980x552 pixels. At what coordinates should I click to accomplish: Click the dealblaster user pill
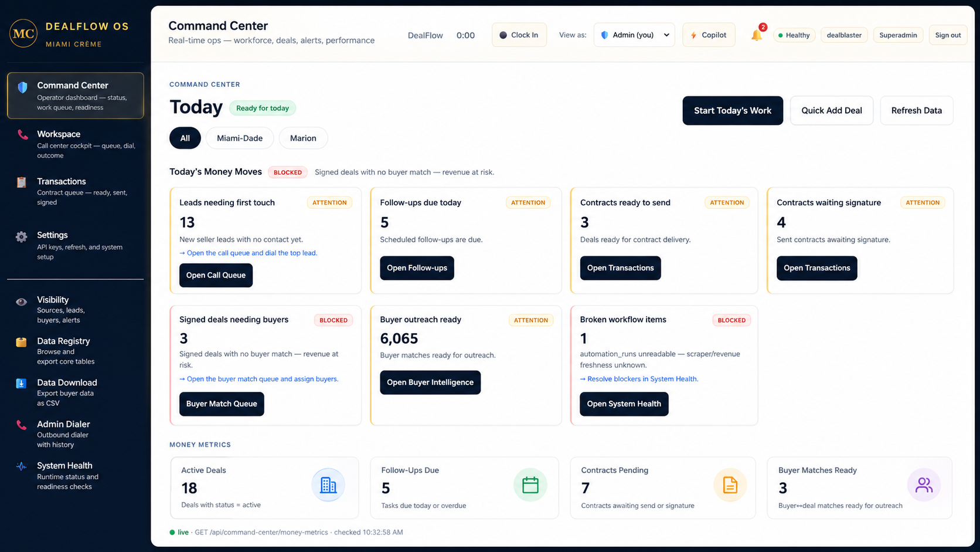pos(844,35)
